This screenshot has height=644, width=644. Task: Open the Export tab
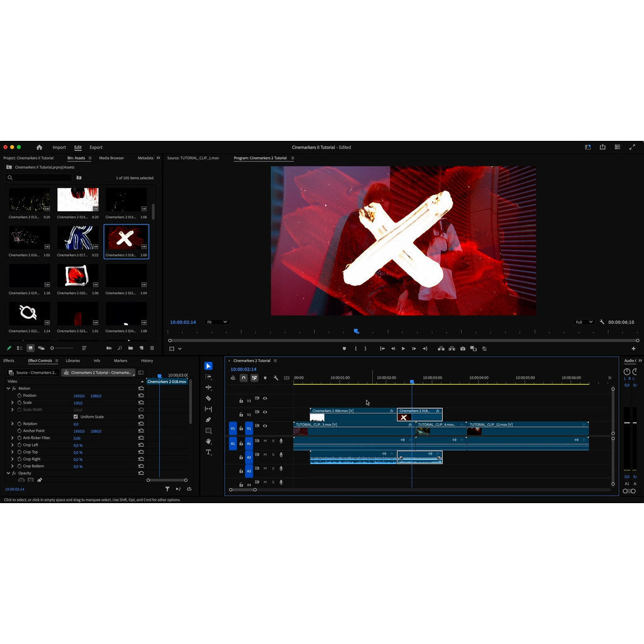pos(96,147)
